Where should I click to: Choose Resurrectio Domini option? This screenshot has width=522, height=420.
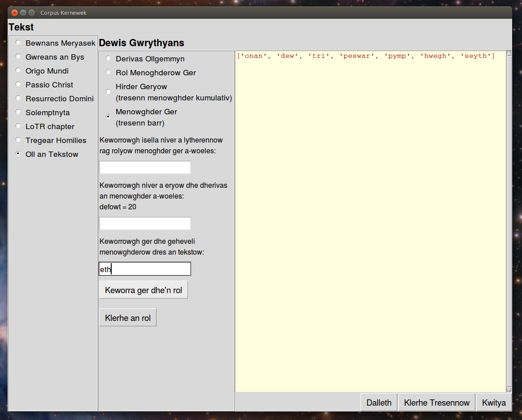click(55, 99)
